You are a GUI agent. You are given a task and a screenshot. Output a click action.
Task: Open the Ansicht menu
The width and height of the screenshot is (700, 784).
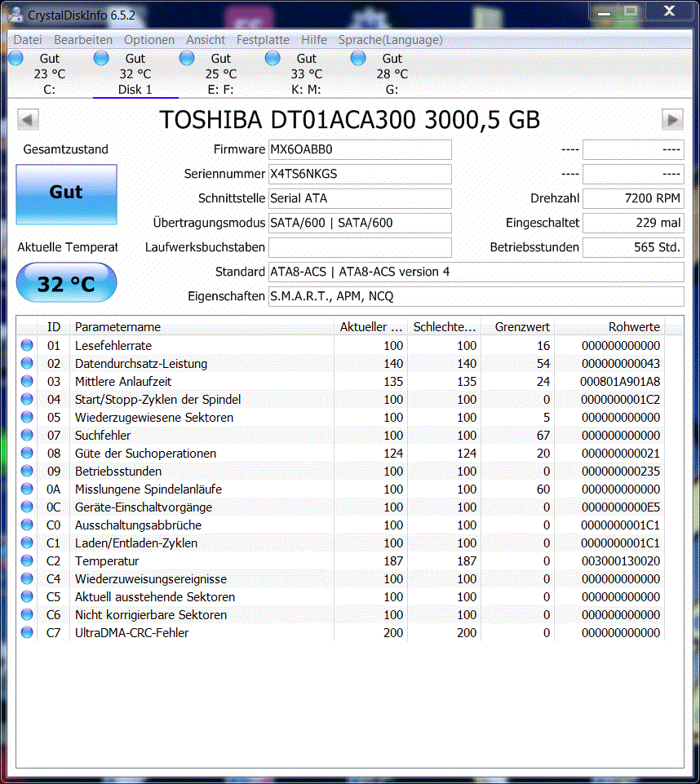pos(206,39)
